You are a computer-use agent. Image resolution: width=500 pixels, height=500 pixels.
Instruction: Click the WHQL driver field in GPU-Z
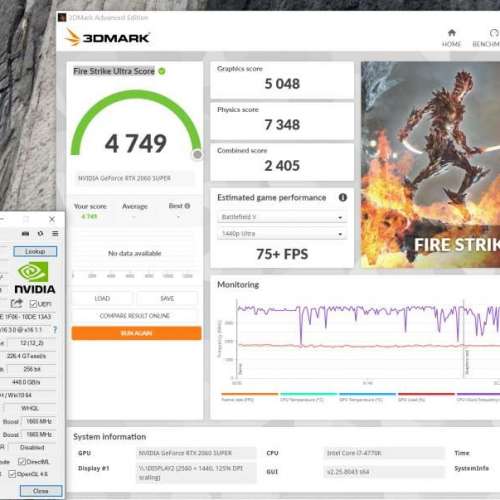[x=30, y=408]
